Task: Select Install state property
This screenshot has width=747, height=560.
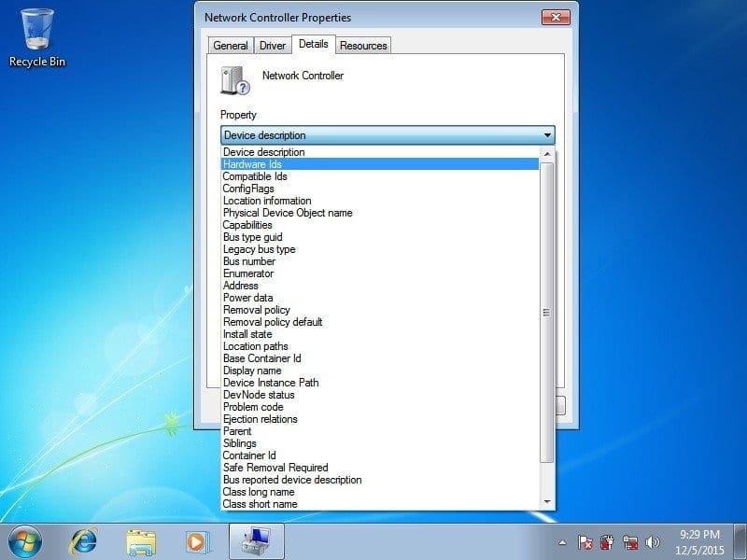Action: [x=380, y=334]
